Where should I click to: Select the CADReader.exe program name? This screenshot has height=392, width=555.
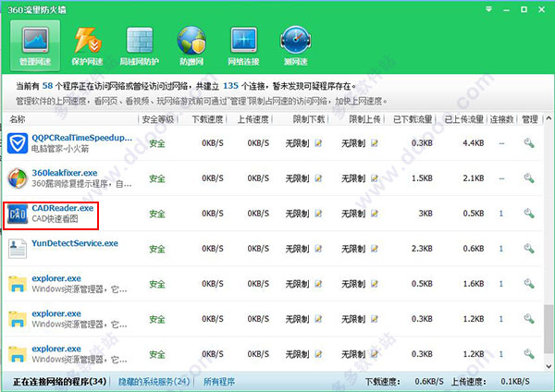tap(63, 208)
